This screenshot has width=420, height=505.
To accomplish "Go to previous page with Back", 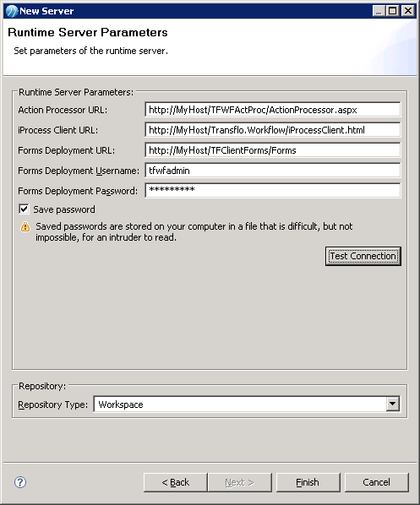I will pos(175,482).
